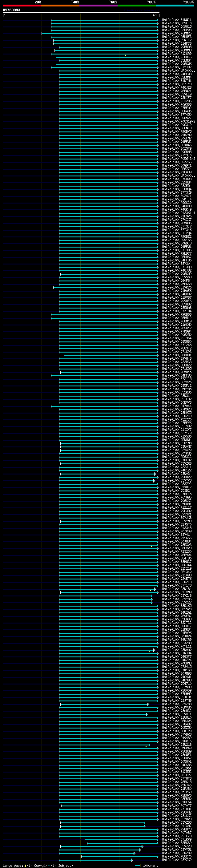Screen dimensions: 197x868
Task: Click label UniRef100_P13348
Action: coord(176,528)
